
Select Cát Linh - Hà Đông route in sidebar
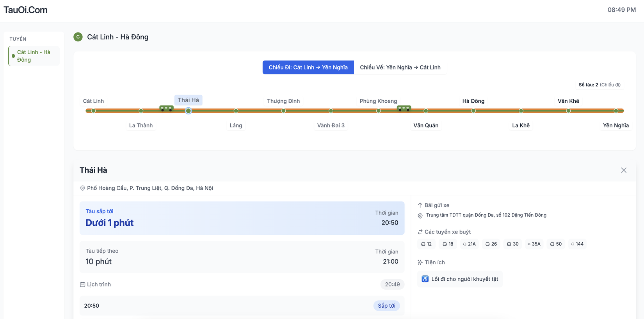[x=34, y=56]
